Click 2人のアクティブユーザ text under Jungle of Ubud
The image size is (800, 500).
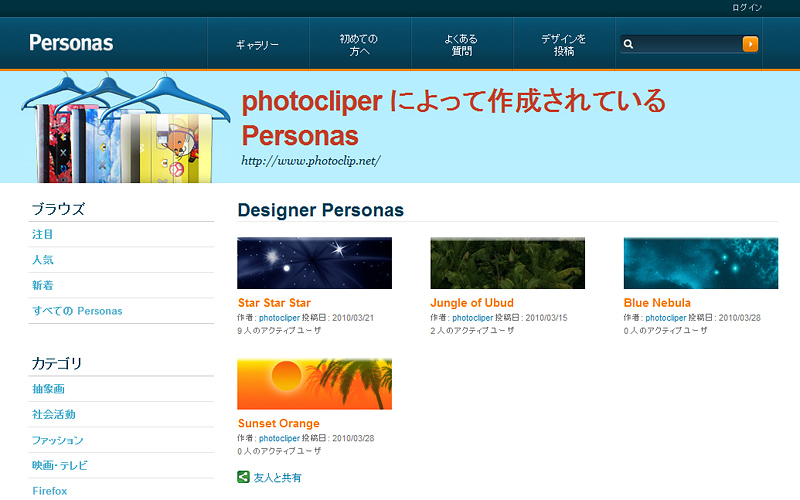click(x=472, y=331)
